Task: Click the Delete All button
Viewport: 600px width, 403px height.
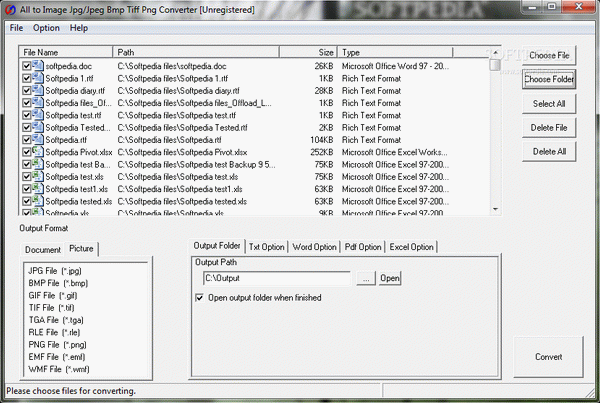Action: [x=549, y=152]
